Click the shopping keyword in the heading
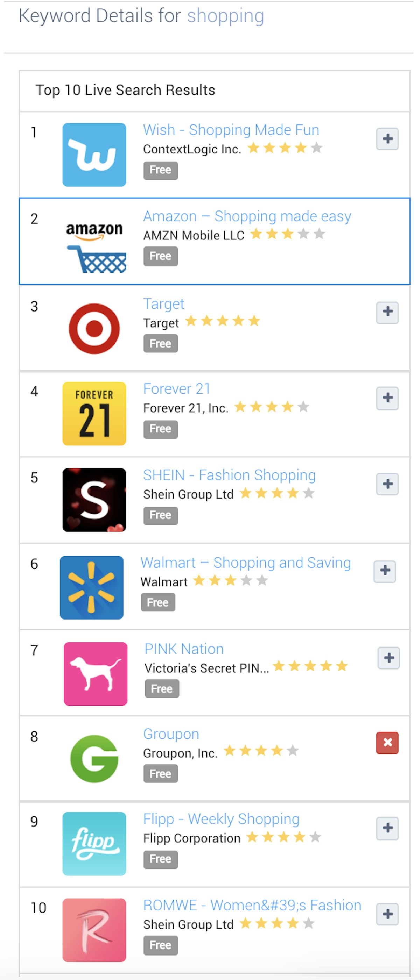Screen dimensions: 420x980 [x=225, y=16]
